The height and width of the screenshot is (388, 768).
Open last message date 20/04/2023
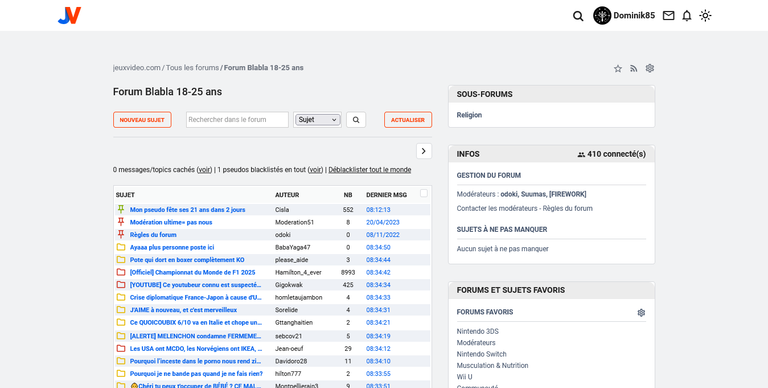pyautogui.click(x=383, y=222)
